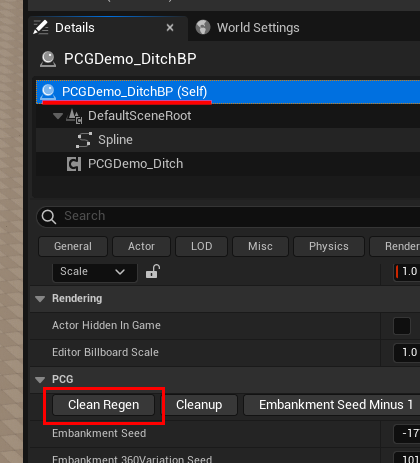The image size is (420, 463).
Task: Click the Clean Regen button
Action: 104,405
